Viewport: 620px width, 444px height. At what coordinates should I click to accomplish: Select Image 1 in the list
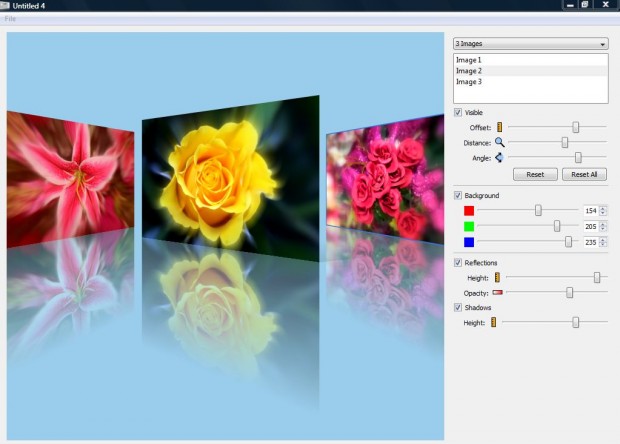[x=469, y=60]
